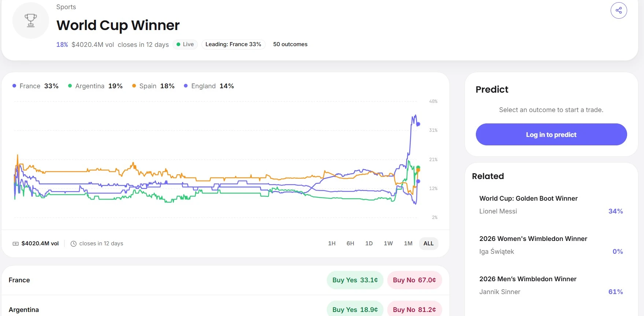The width and height of the screenshot is (644, 316).
Task: Switch chart to 1D range
Action: click(369, 243)
